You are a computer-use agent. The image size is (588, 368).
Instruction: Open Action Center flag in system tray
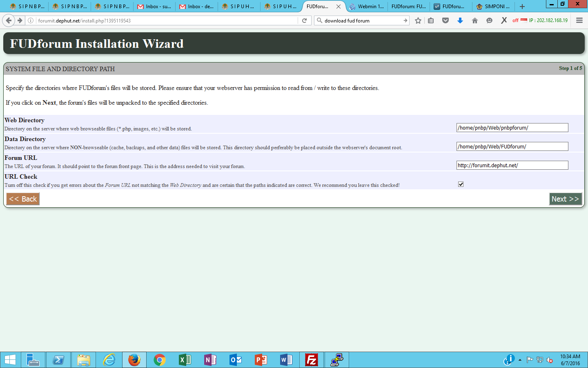[x=530, y=360]
